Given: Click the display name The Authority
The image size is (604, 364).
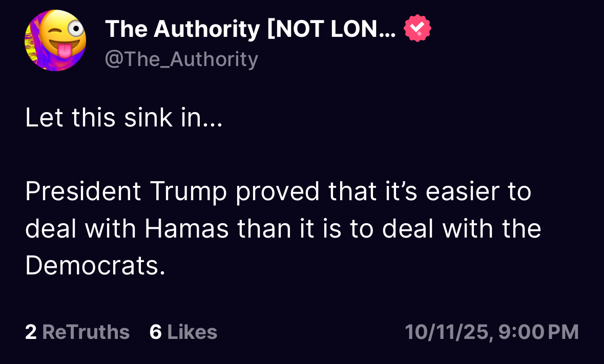Looking at the screenshot, I should pos(182,30).
